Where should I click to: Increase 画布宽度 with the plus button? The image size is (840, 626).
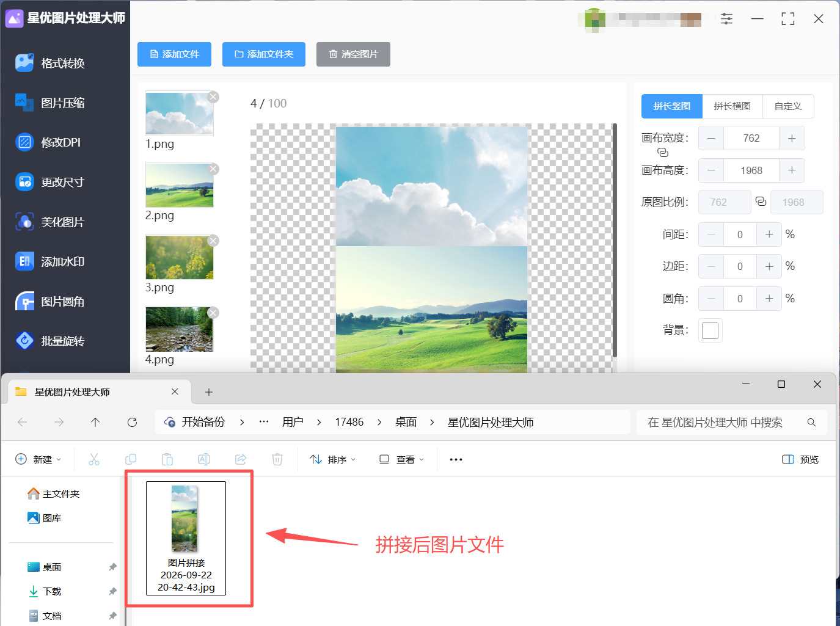tap(792, 138)
